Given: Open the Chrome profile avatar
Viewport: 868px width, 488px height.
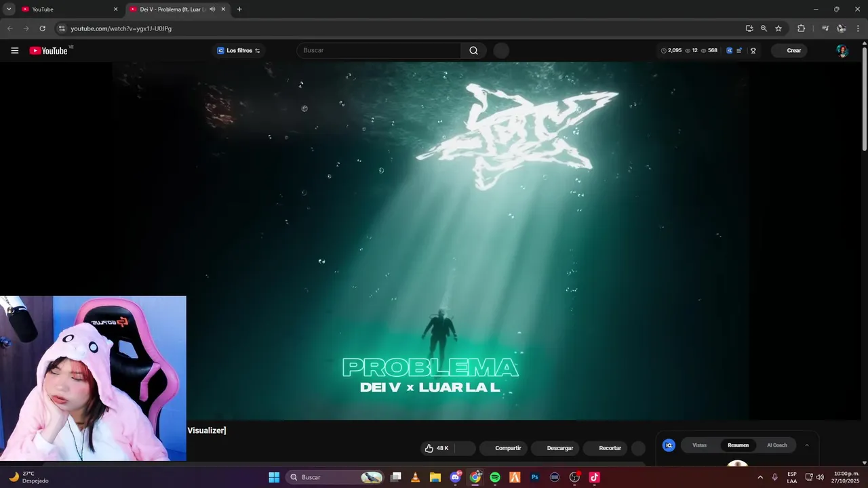Looking at the screenshot, I should click(841, 28).
